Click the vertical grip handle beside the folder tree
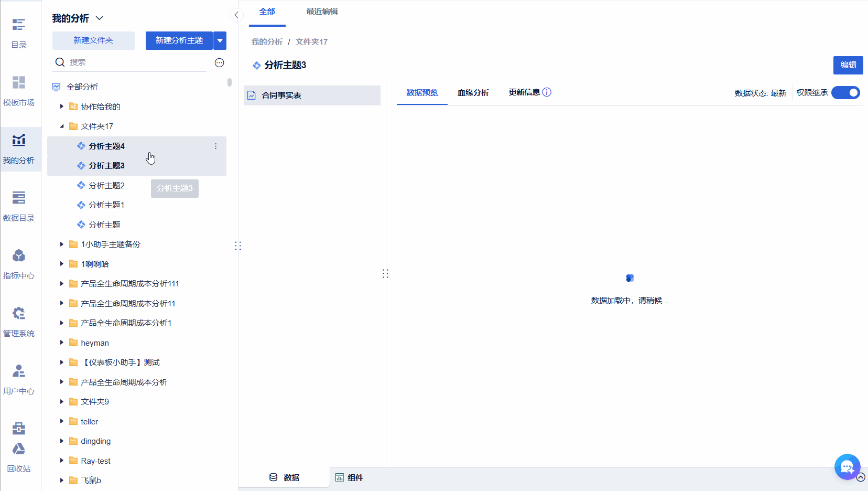The image size is (868, 491). (x=238, y=246)
